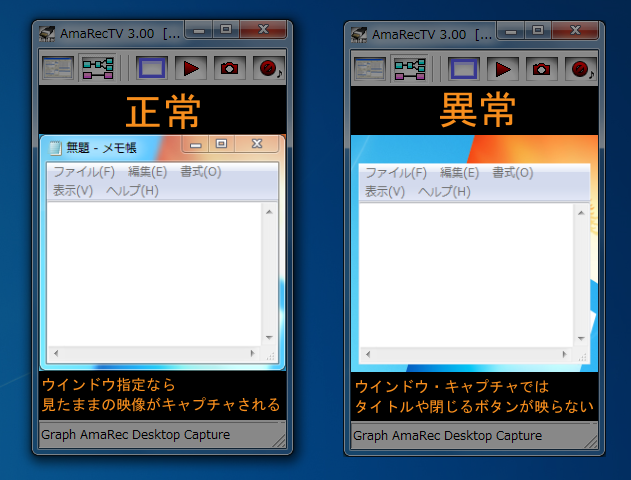Minimize the right AmaRecTV window
Viewport: 631px width, 480px height.
pos(511,31)
